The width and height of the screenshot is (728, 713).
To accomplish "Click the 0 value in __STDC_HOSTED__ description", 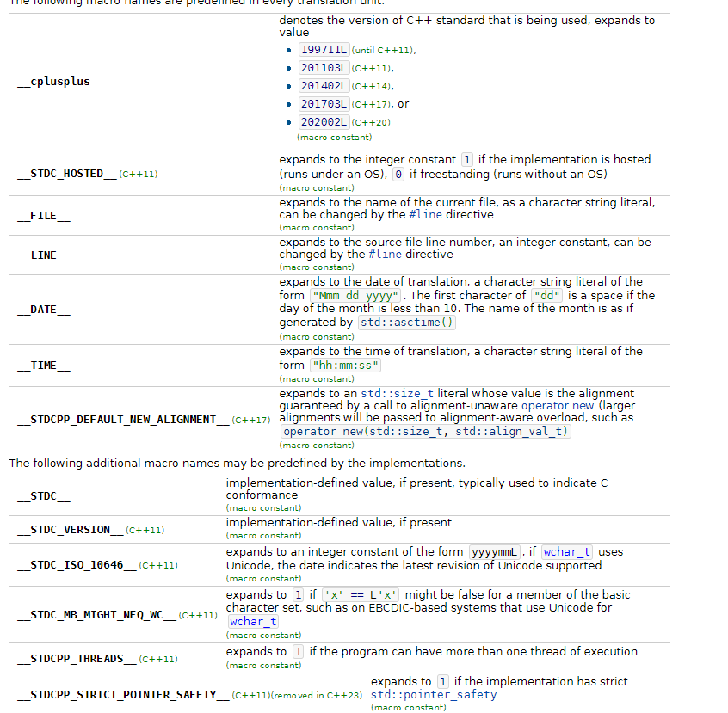I will click(398, 175).
